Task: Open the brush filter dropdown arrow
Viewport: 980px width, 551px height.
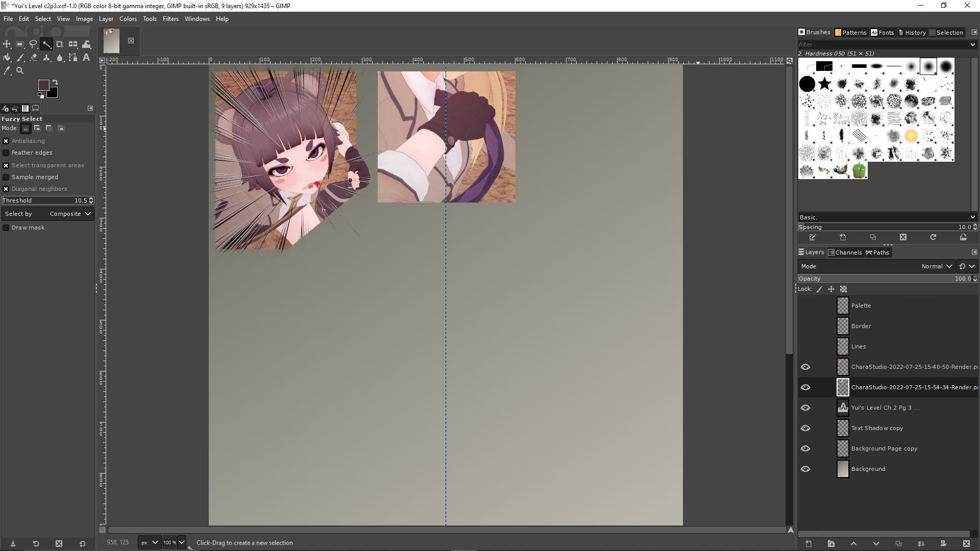Action: coord(973,44)
